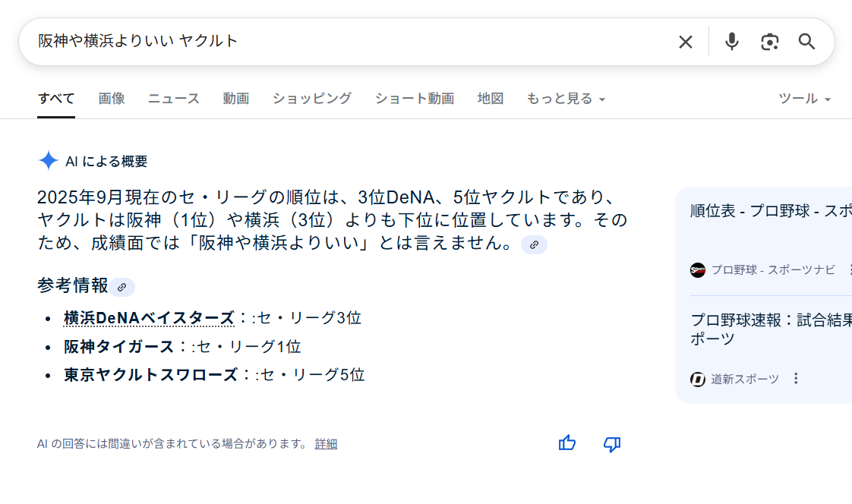Click link chip beside 参考情報 heading
This screenshot has height=504, width=852.
point(121,287)
